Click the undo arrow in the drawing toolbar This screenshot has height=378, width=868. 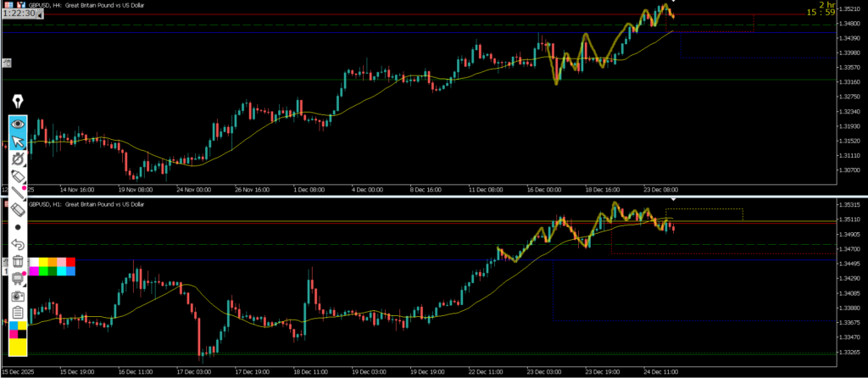click(18, 244)
